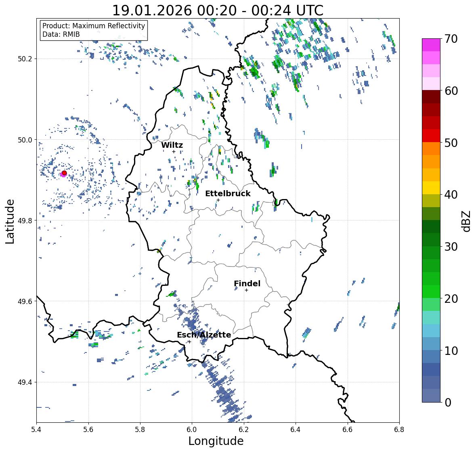Click longitude tick label 5.6

(x=88, y=430)
